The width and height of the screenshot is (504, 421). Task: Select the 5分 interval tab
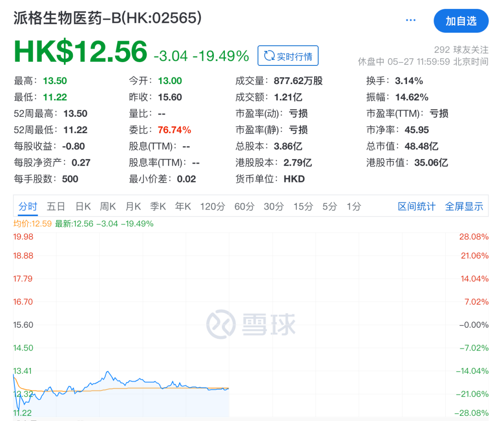click(x=329, y=206)
